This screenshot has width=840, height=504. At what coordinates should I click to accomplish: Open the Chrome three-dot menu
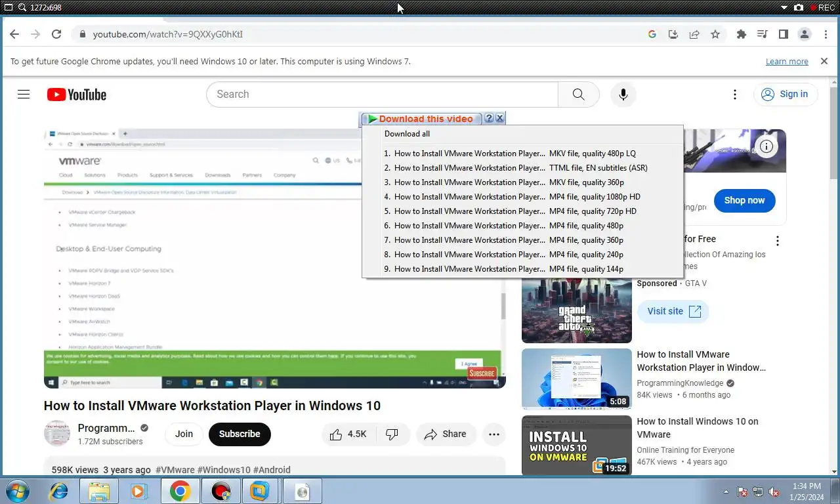pyautogui.click(x=826, y=34)
